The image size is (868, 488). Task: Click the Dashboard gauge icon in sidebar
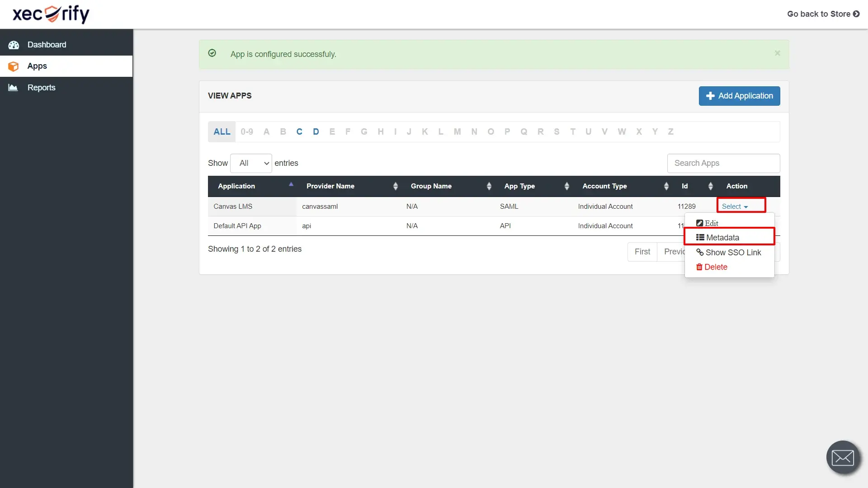(x=14, y=45)
